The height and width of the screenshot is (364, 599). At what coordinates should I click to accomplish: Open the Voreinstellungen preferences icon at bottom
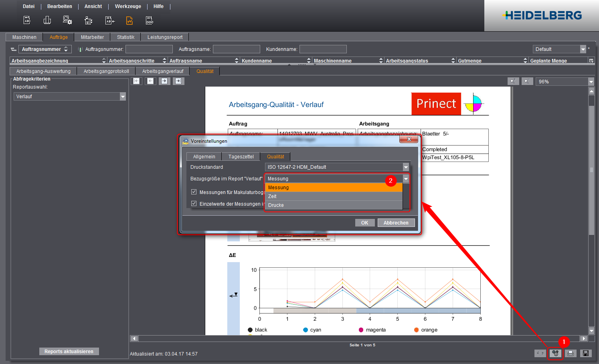click(x=555, y=353)
